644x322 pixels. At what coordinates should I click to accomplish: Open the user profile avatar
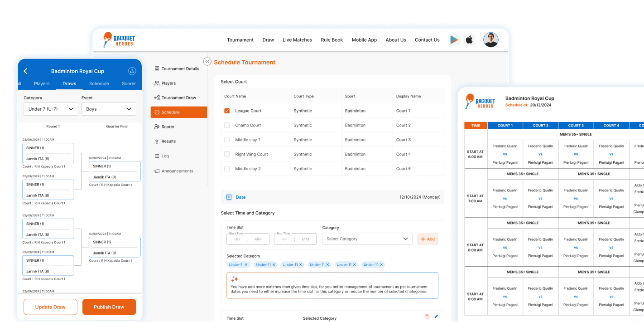coord(490,40)
